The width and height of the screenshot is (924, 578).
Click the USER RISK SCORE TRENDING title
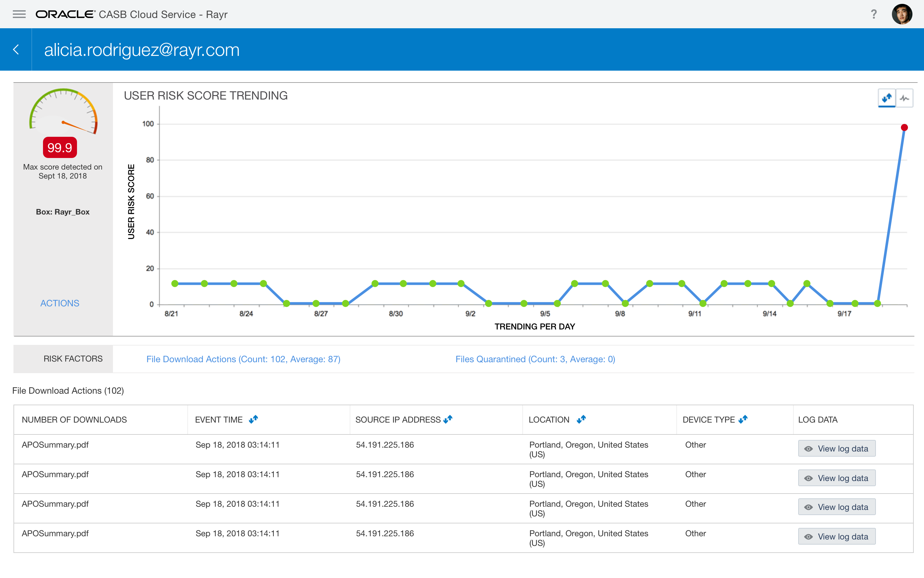205,96
